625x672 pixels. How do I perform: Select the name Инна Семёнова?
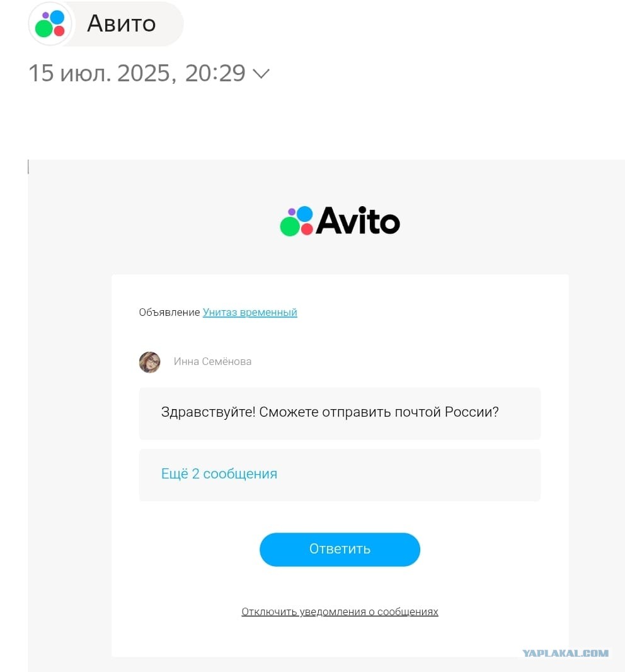(x=212, y=362)
